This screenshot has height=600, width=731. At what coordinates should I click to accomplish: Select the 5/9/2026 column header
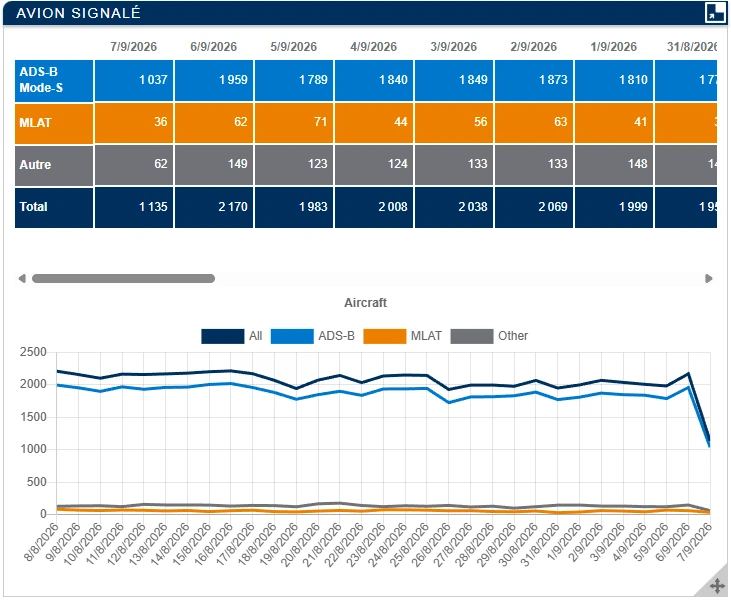[294, 47]
